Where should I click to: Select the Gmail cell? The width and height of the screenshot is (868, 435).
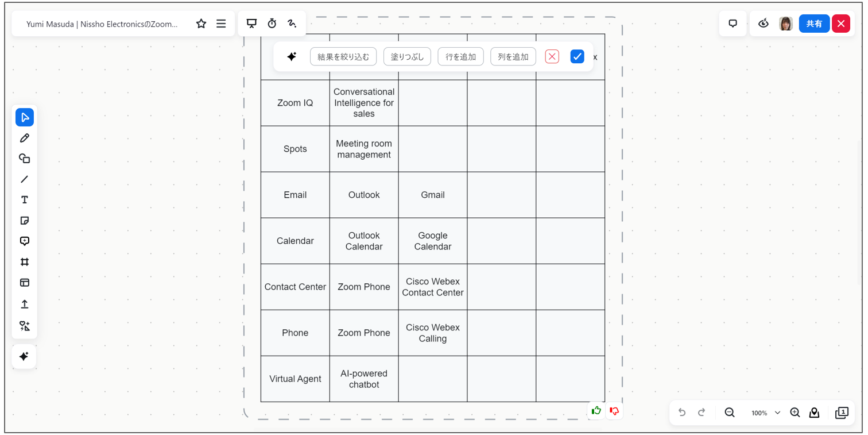(433, 195)
